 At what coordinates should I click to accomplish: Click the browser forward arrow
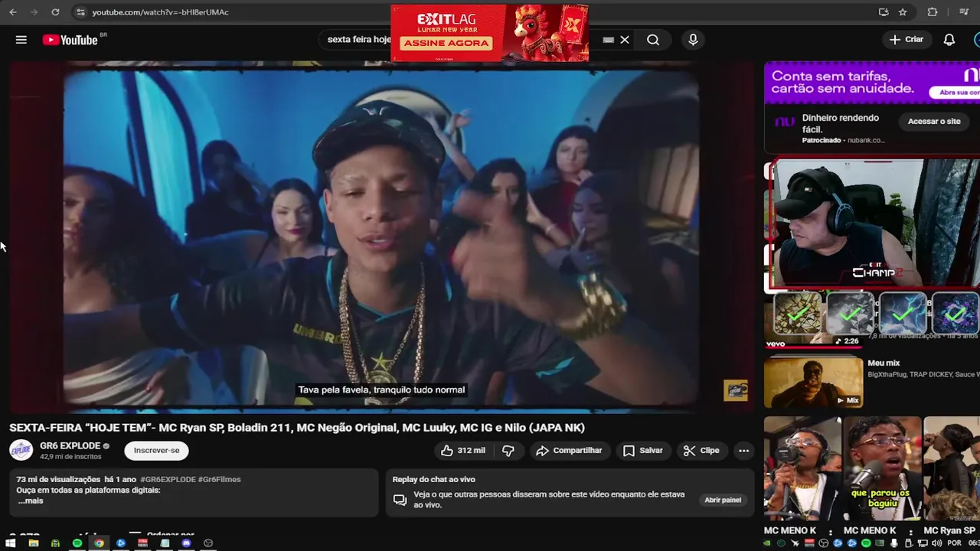(x=34, y=12)
